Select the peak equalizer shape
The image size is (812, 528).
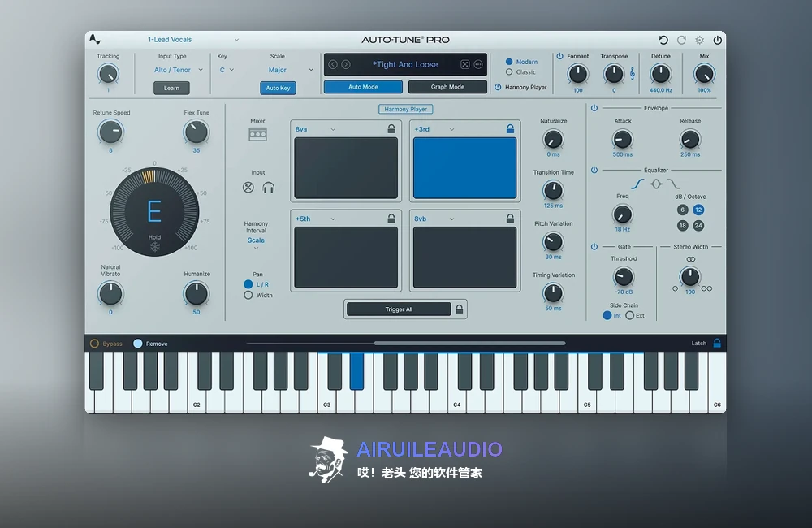point(656,184)
